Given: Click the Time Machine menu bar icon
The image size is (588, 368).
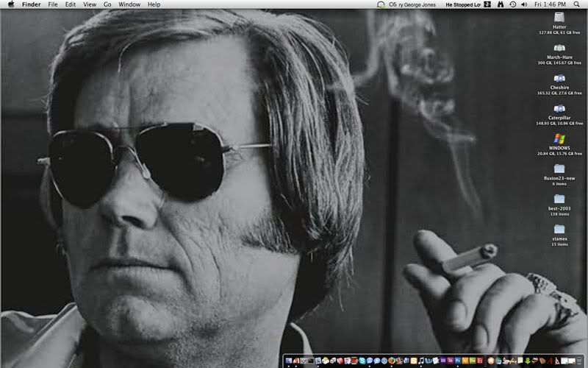Looking at the screenshot, I should (x=512, y=4).
